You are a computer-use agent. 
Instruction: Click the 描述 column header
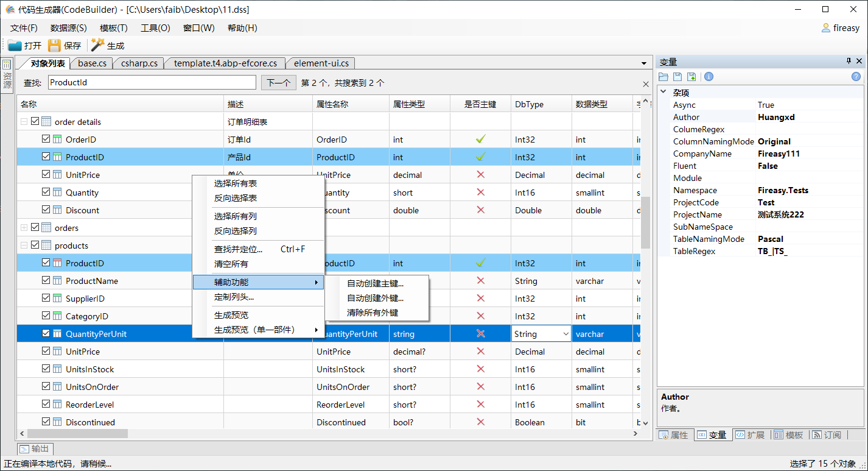268,104
